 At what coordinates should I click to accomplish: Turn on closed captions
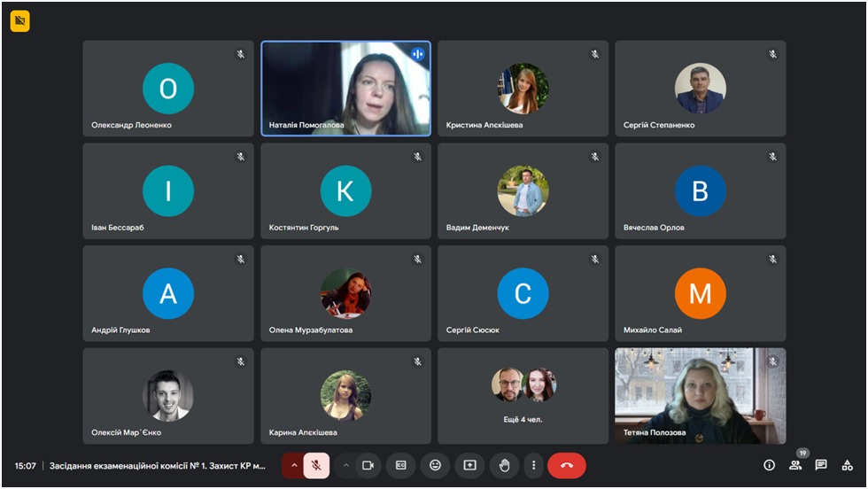point(401,465)
